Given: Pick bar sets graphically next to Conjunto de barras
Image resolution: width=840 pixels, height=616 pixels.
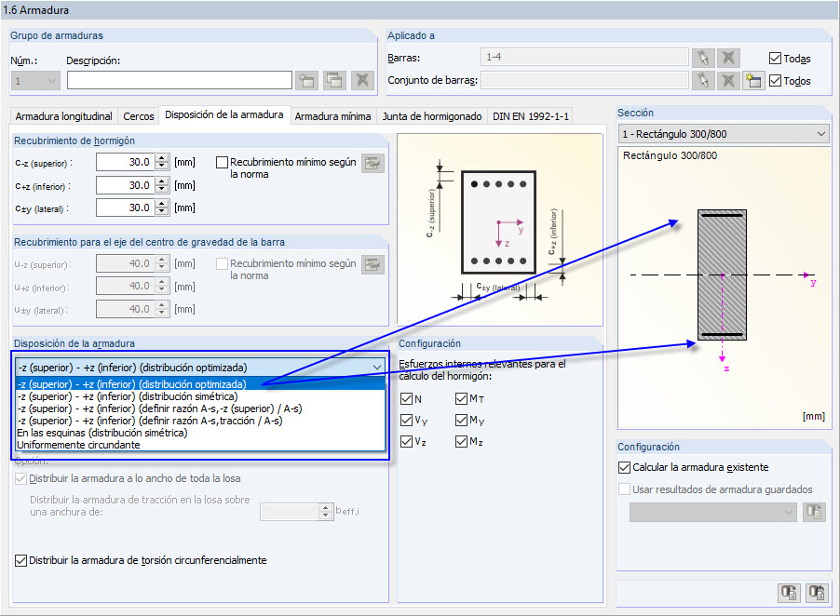Looking at the screenshot, I should [x=703, y=81].
